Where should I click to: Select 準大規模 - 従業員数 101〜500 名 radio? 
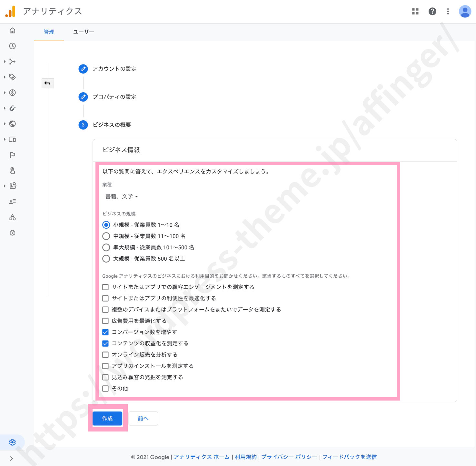tap(106, 247)
